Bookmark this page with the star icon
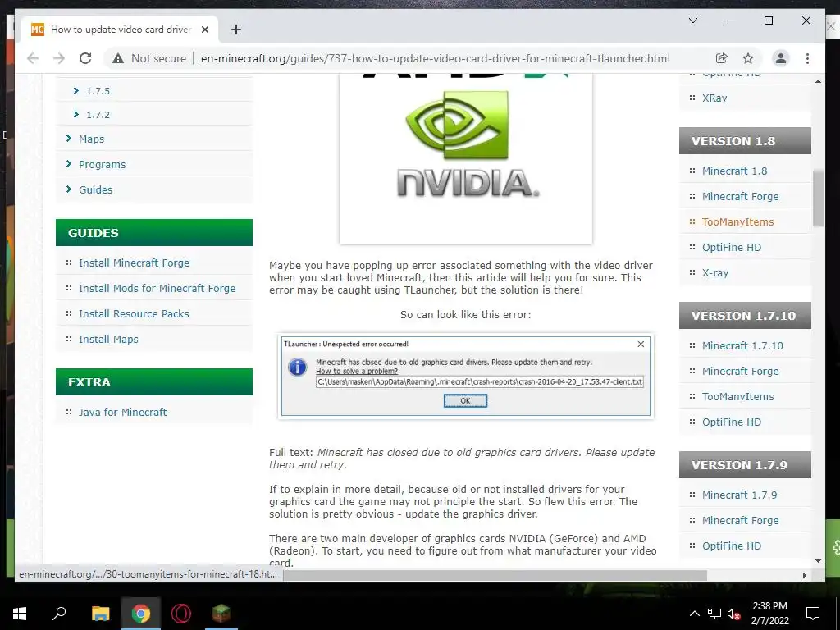840x630 pixels. [748, 58]
